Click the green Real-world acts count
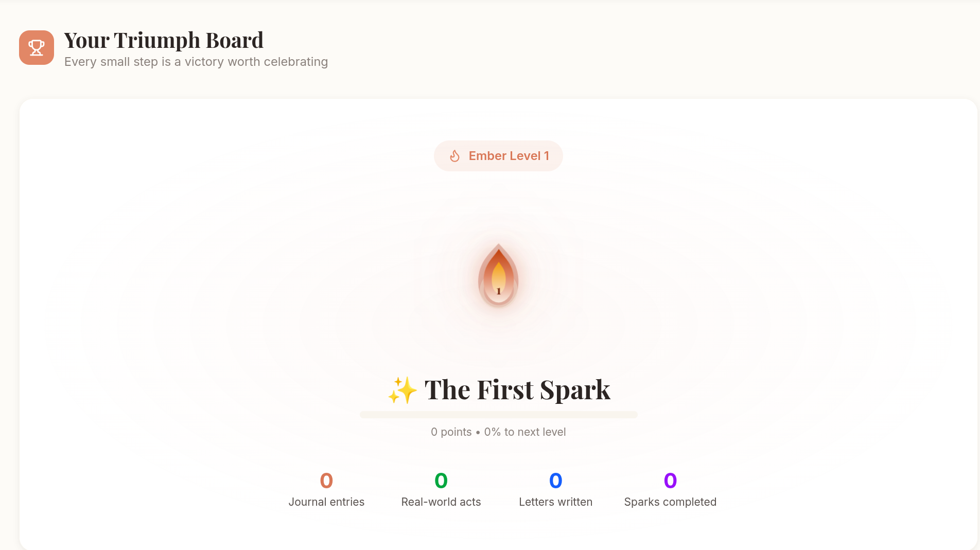 (x=441, y=481)
